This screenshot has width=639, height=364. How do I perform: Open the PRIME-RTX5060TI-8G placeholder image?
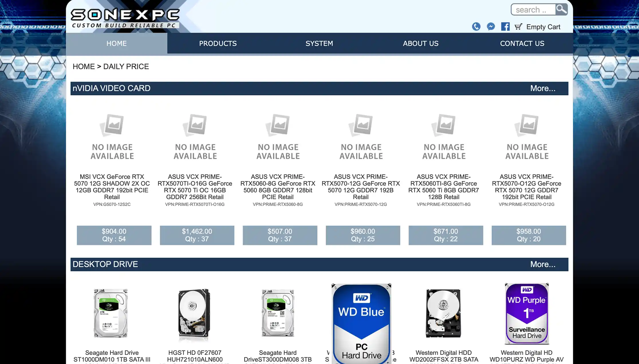[444, 137]
